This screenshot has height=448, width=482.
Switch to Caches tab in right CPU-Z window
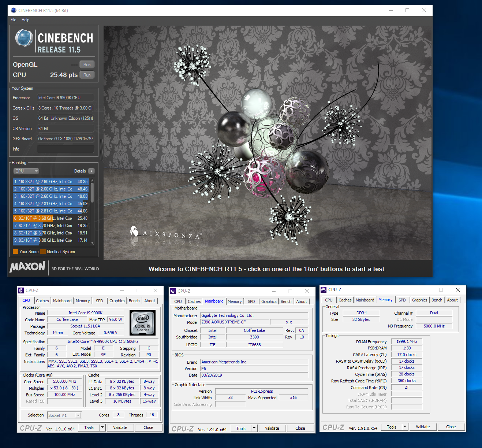(x=345, y=300)
